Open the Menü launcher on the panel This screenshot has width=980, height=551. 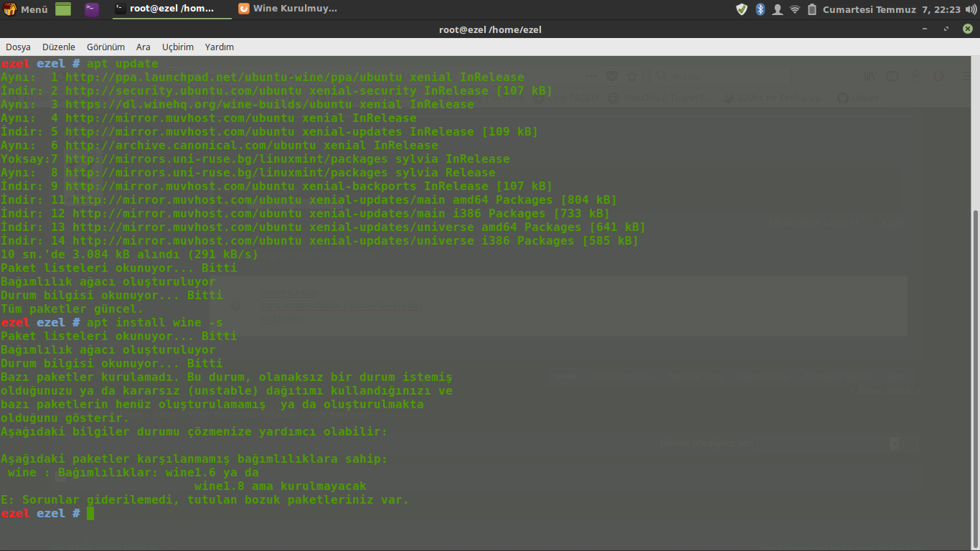click(26, 9)
